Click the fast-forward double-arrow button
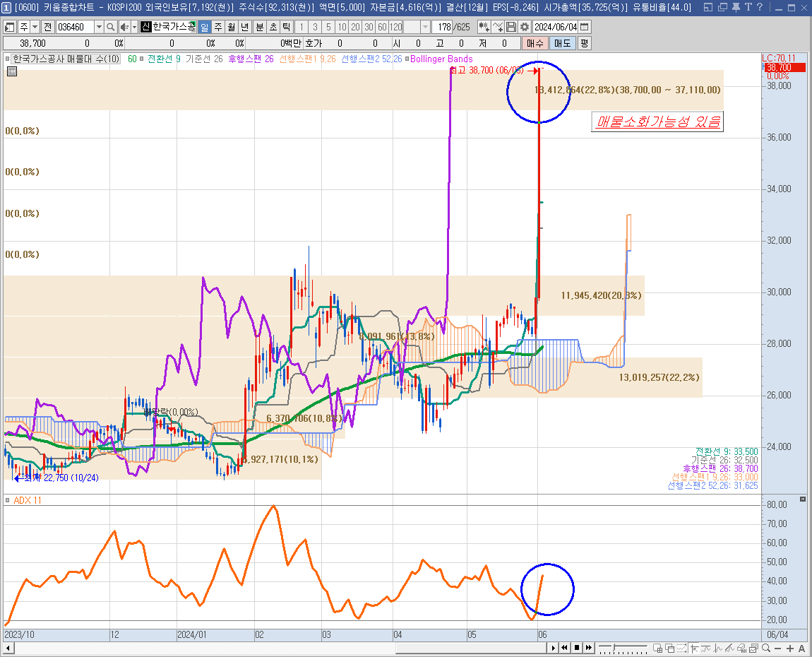This screenshot has width=812, height=657. (x=589, y=648)
